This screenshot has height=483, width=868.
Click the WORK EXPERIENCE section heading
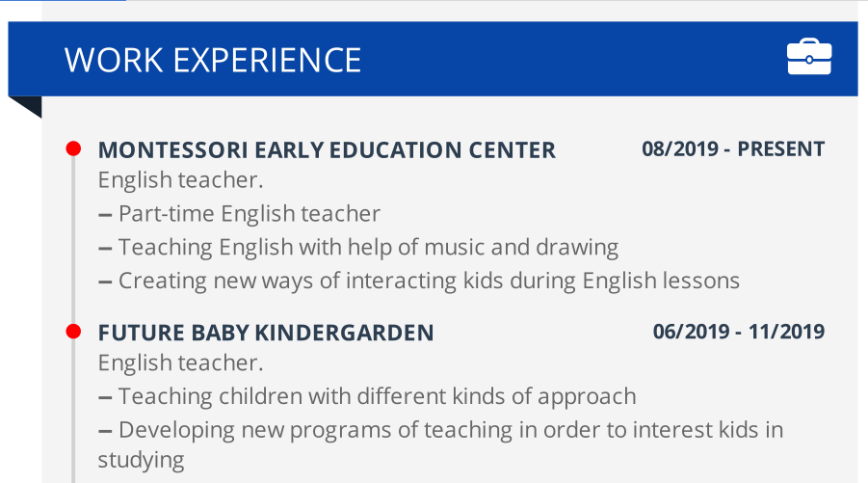(213, 60)
